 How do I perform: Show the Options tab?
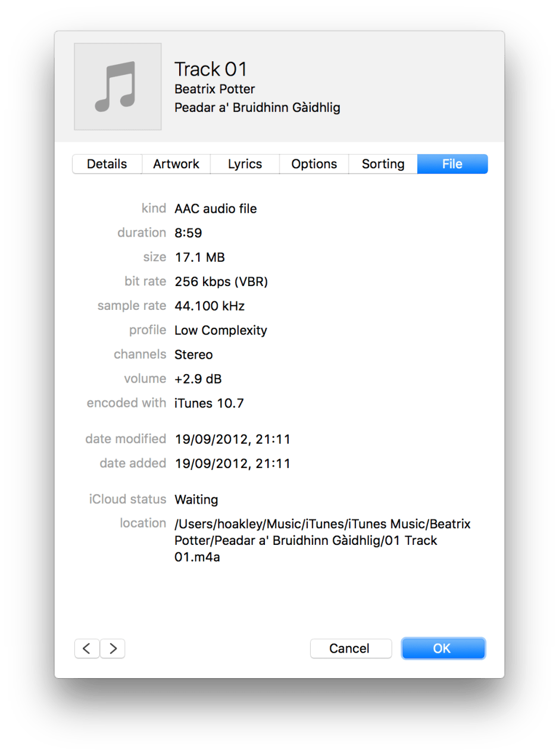(314, 164)
